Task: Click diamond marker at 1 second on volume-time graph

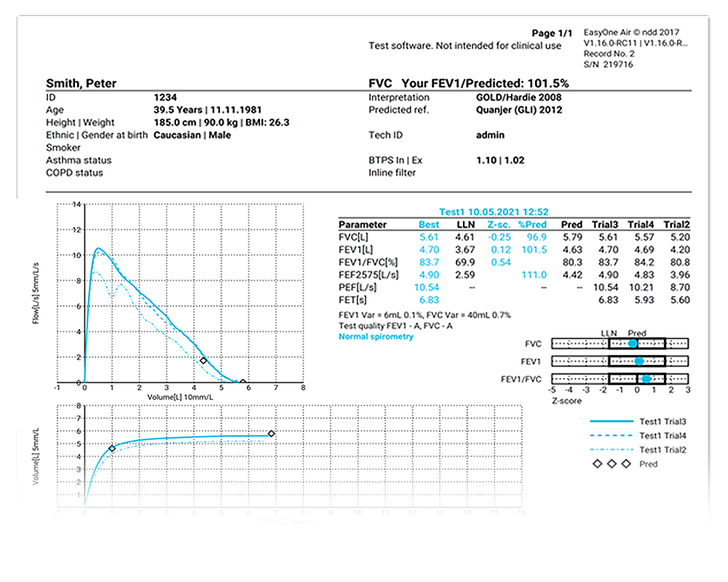Action: (x=112, y=449)
